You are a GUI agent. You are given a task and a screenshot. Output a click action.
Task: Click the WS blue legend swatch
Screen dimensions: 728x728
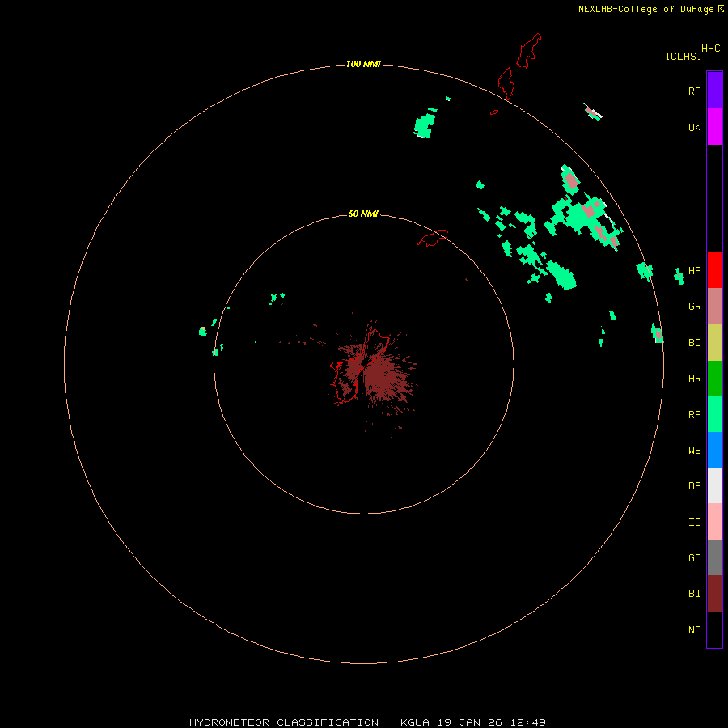pos(714,450)
